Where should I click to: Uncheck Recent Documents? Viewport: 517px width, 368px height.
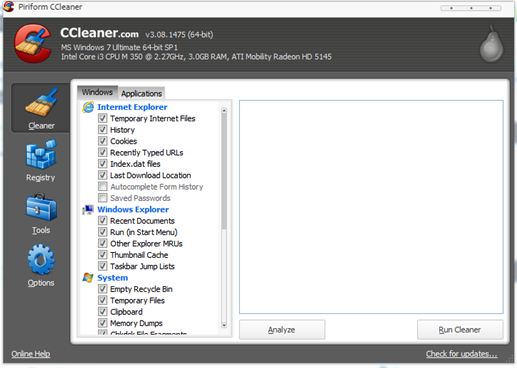[102, 221]
